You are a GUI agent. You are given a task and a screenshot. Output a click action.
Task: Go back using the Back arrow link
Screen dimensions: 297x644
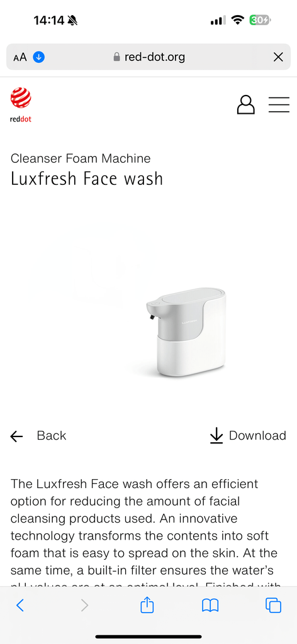click(38, 436)
